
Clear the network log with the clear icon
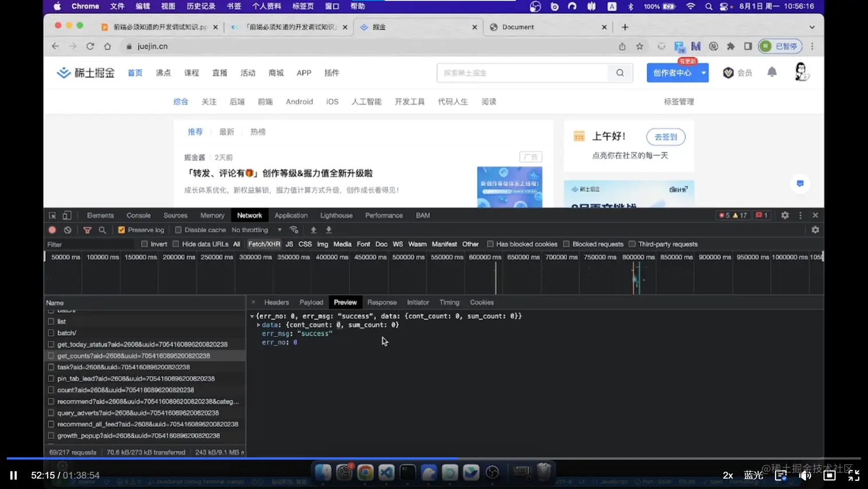click(68, 230)
